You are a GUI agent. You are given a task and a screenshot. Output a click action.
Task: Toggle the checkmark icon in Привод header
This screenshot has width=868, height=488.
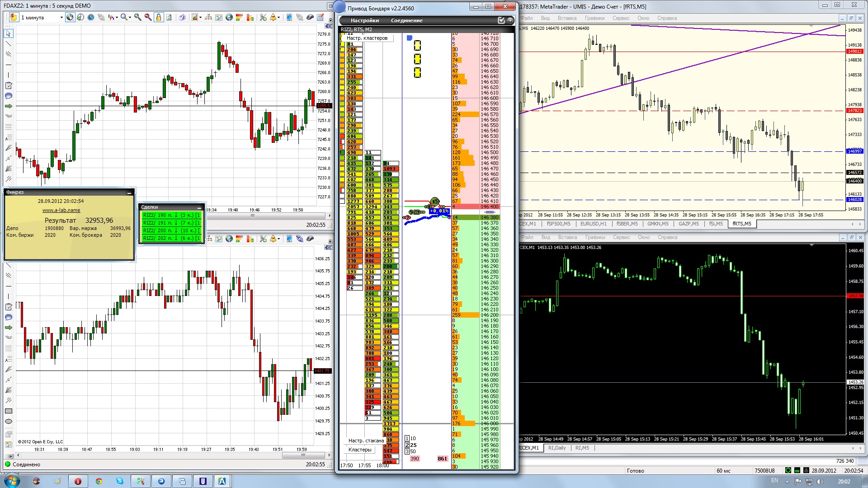click(501, 20)
